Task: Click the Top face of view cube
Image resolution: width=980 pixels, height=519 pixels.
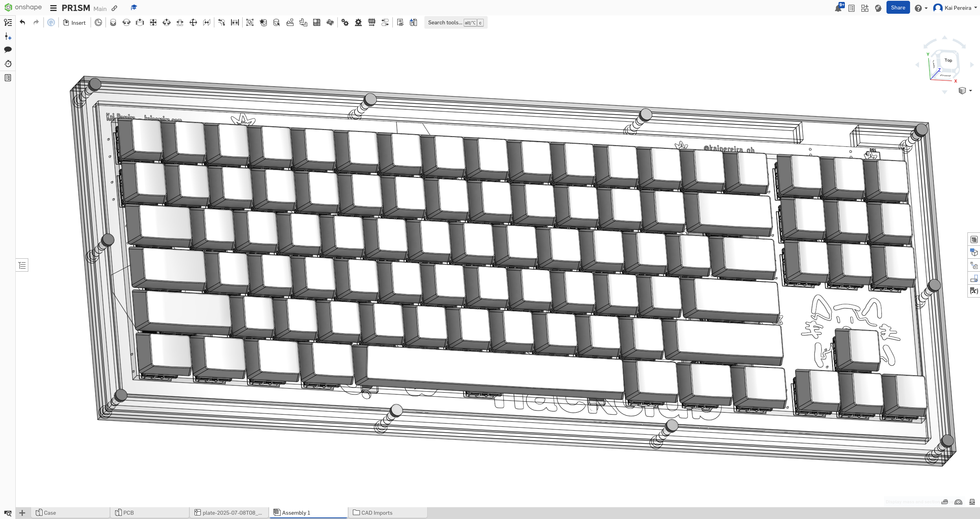Action: [x=948, y=60]
